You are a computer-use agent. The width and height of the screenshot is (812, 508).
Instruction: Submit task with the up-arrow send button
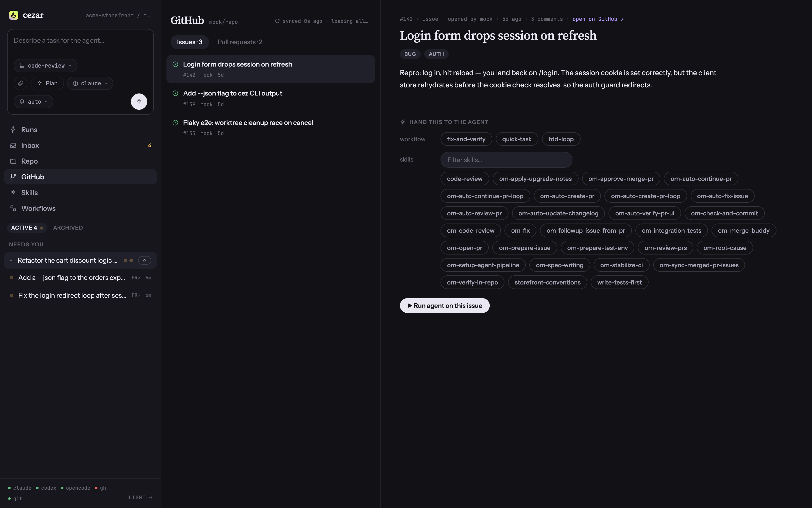[139, 101]
